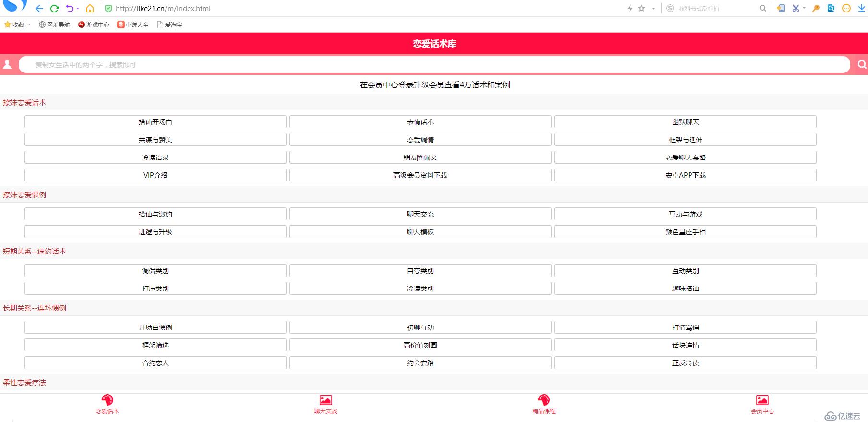Open 趣味搭讪 category
This screenshot has height=422, width=868.
(x=685, y=289)
